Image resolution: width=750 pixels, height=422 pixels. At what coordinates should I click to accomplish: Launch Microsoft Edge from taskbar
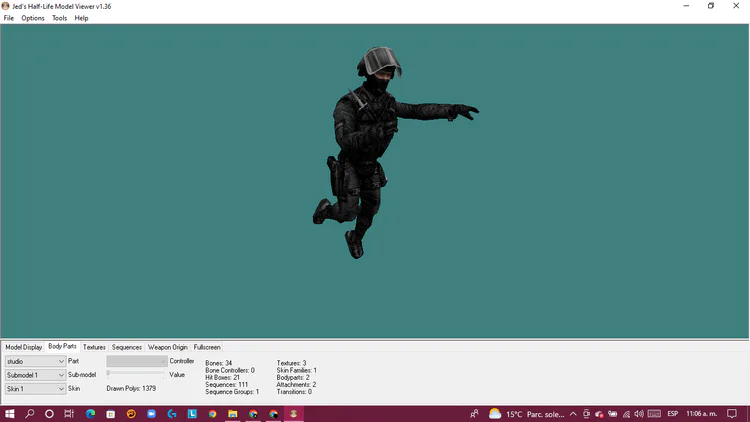pos(90,414)
